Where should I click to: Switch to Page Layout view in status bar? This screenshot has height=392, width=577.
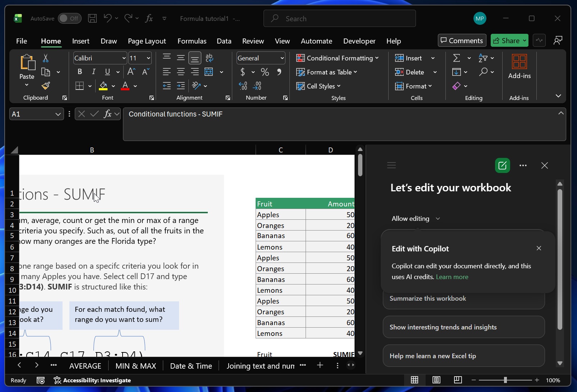point(436,380)
